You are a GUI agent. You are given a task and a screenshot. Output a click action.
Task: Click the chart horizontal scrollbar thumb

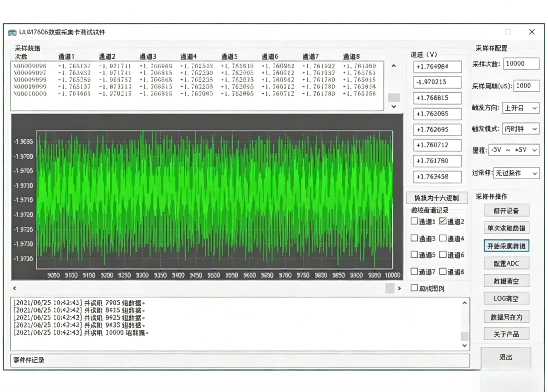(390, 288)
